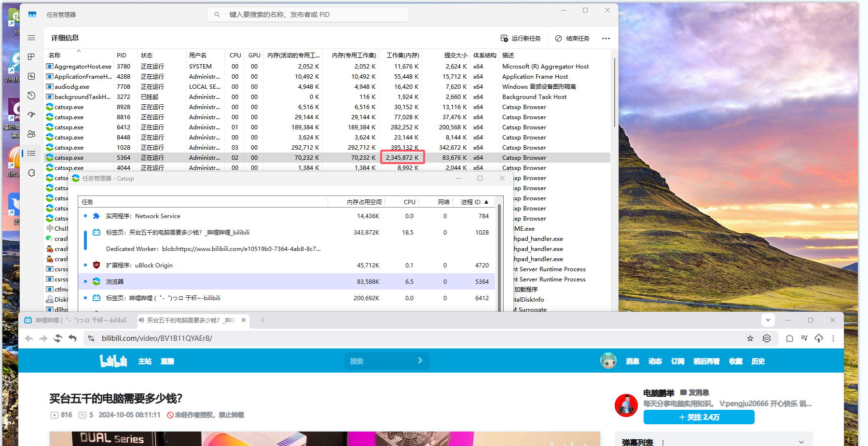Open Task Manager hamburger navigation menu
This screenshot has height=446, width=868.
click(31, 38)
